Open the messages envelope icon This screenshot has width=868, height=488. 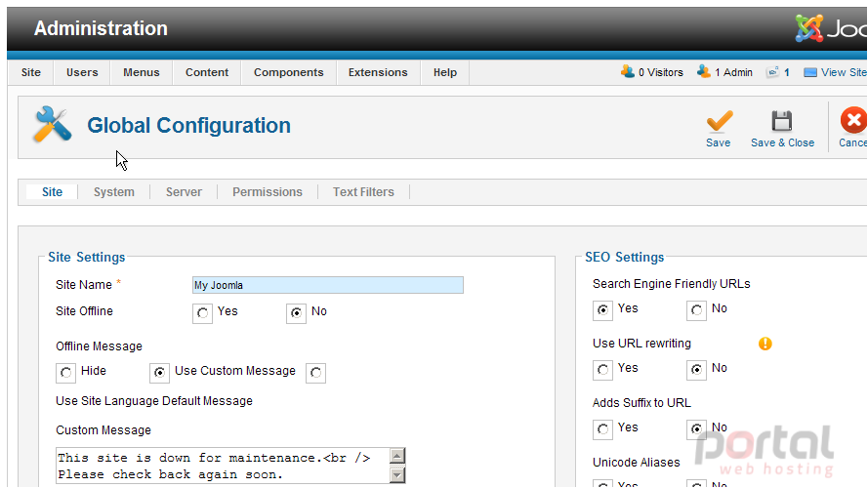(x=772, y=72)
